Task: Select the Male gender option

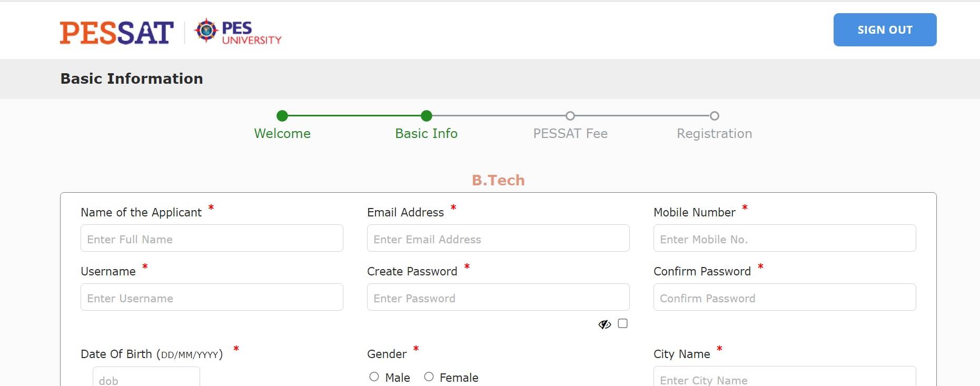Action: coord(374,377)
